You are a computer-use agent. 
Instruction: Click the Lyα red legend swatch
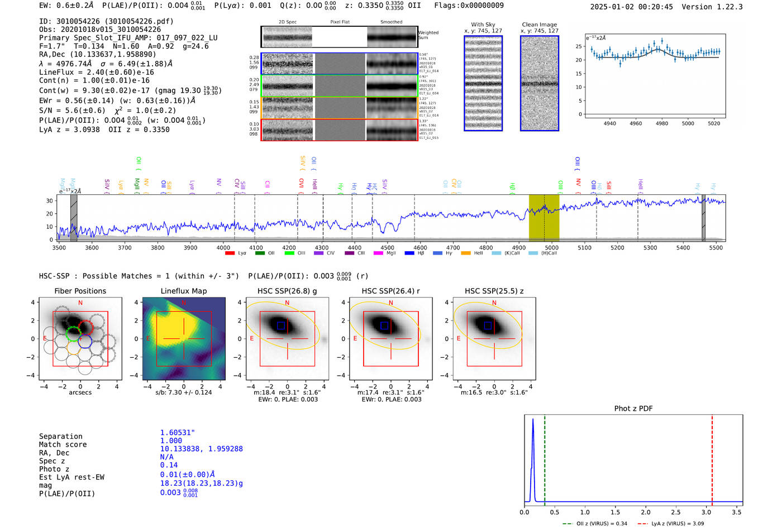230,253
